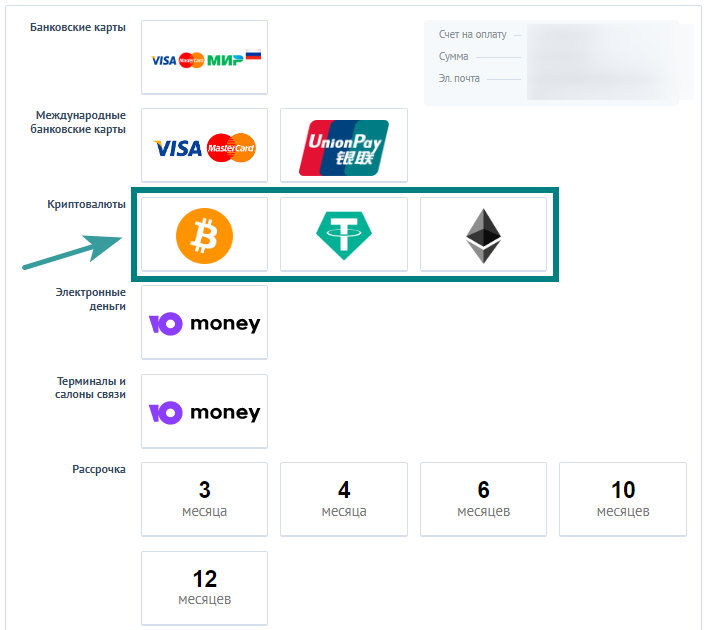
Task: Choose YooMoney under electronic money
Action: pos(204,322)
